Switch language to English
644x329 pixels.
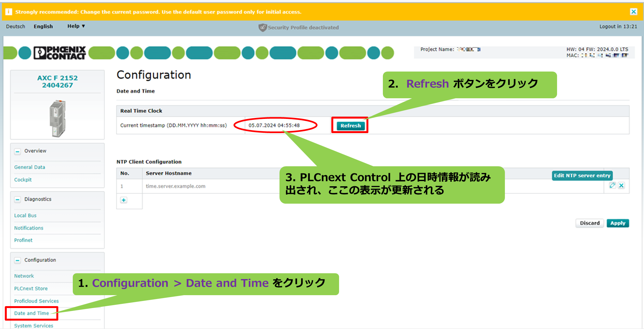click(43, 26)
